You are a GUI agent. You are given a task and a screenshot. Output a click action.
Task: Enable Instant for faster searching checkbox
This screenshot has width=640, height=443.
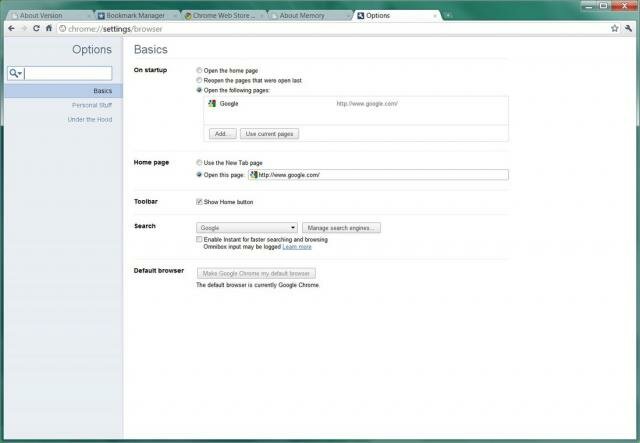tap(199, 239)
